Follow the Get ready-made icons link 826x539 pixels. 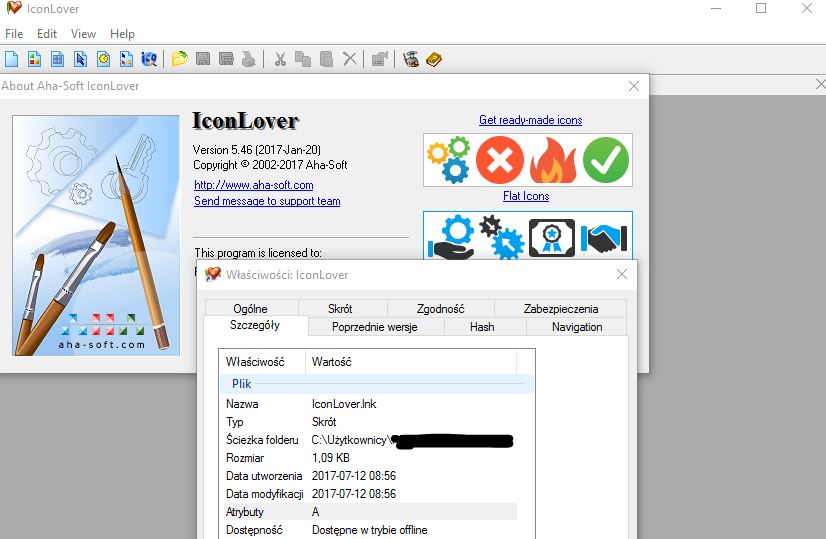tap(530, 120)
